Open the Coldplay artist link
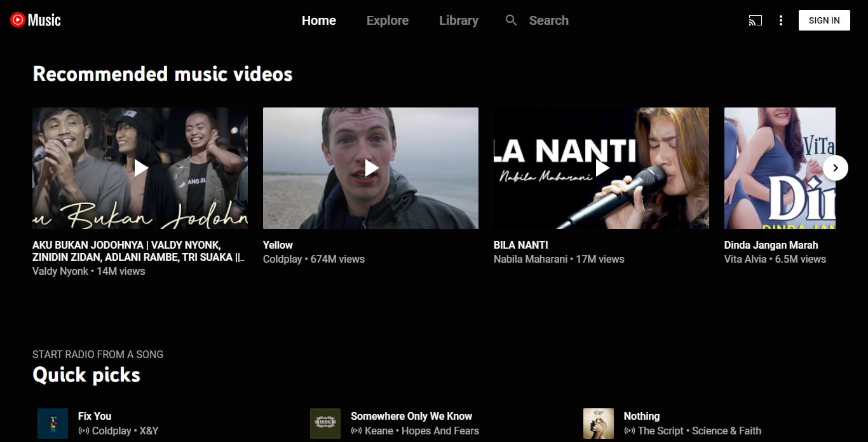Image resolution: width=868 pixels, height=442 pixels. (x=282, y=259)
